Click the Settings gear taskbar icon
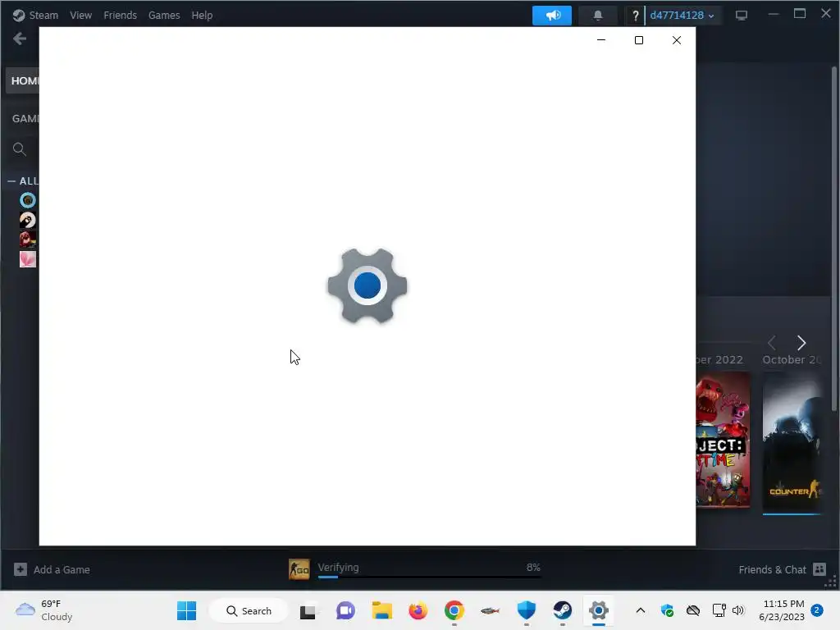Screen dimensions: 840x630 pos(598,610)
